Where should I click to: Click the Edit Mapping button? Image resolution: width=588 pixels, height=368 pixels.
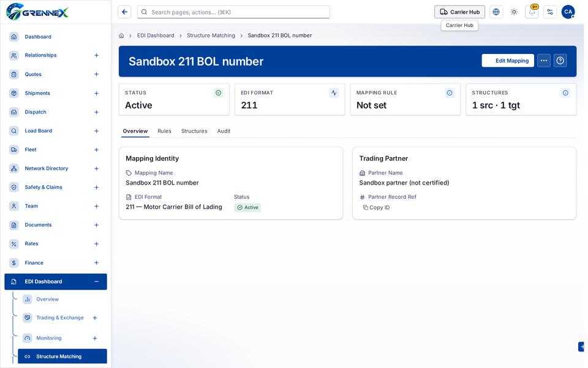(x=508, y=61)
